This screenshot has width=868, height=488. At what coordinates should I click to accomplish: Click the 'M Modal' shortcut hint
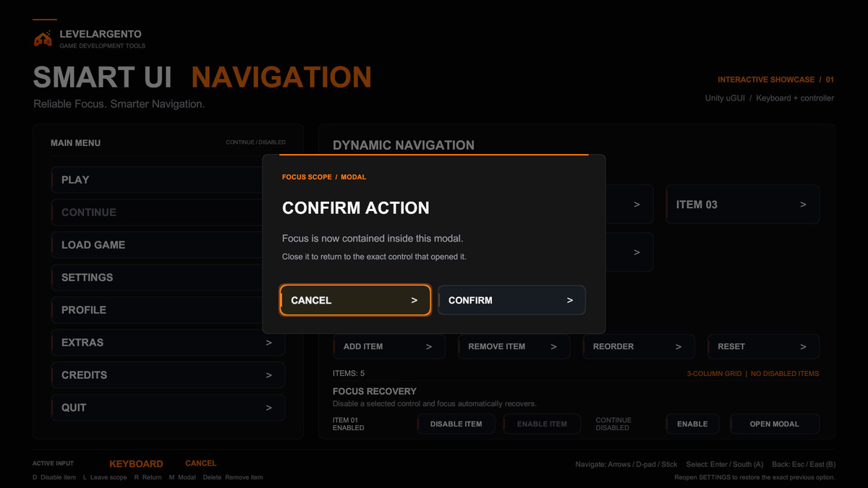182,477
